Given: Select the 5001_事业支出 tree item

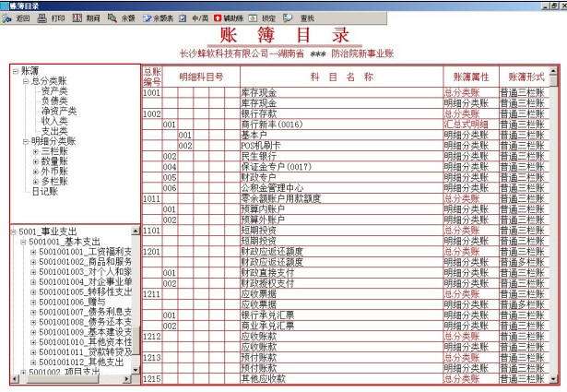Looking at the screenshot, I should coord(47,232).
